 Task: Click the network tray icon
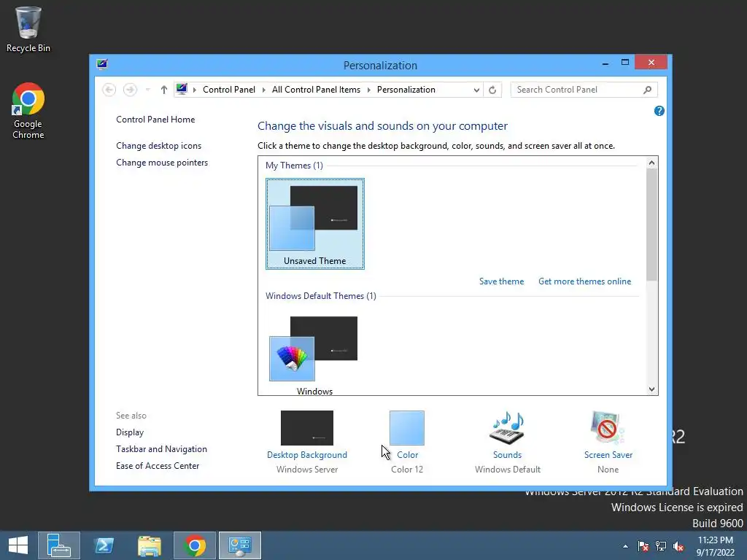661,545
